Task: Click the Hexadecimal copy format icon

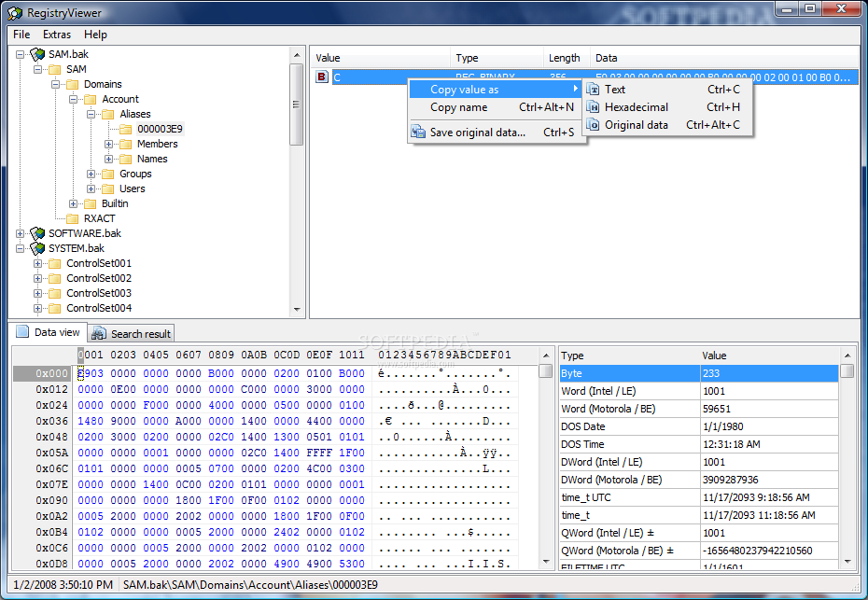Action: pos(593,107)
